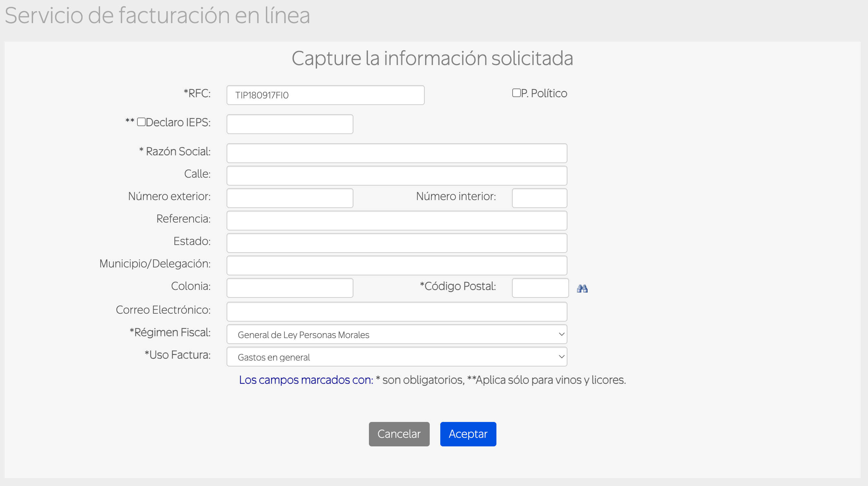Click the 'Servicio de facturación en línea' title

coord(157,16)
